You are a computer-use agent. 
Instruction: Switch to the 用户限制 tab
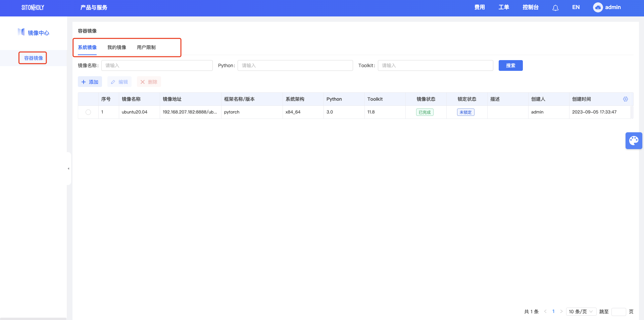coord(146,47)
